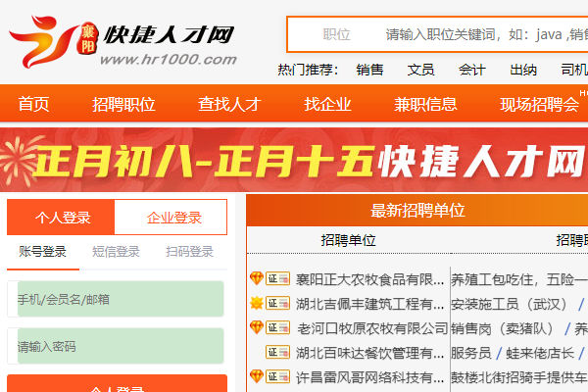Open 查找人才 in the navigation bar
This screenshot has width=588, height=392.
(229, 104)
